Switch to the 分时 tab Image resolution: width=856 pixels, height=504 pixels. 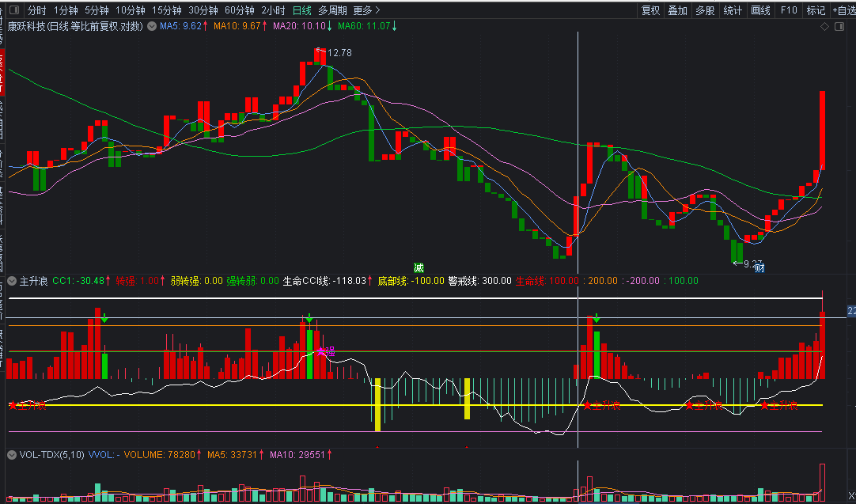37,10
